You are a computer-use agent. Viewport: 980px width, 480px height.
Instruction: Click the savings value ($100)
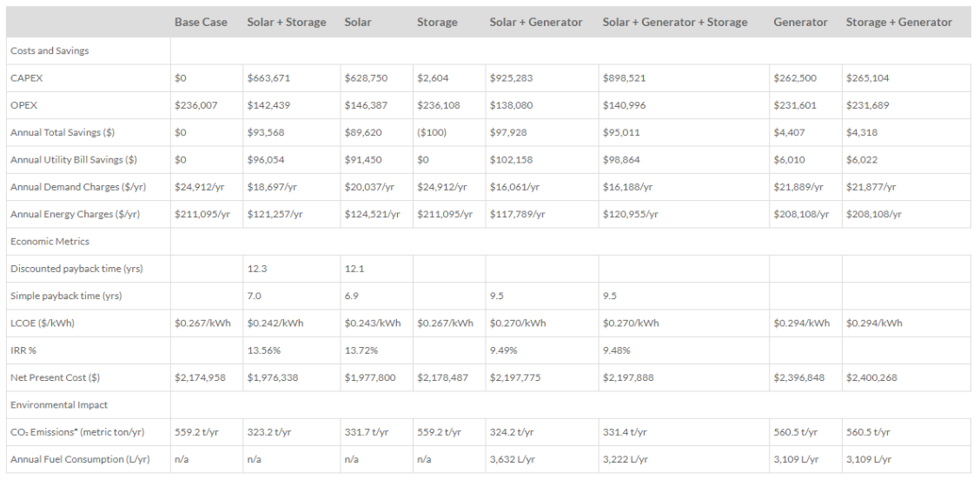(432, 133)
